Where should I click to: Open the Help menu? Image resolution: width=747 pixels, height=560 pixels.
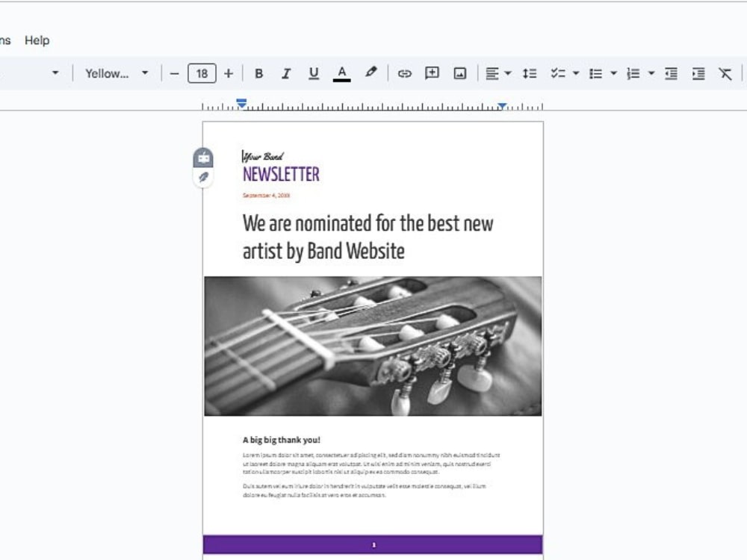pyautogui.click(x=37, y=40)
